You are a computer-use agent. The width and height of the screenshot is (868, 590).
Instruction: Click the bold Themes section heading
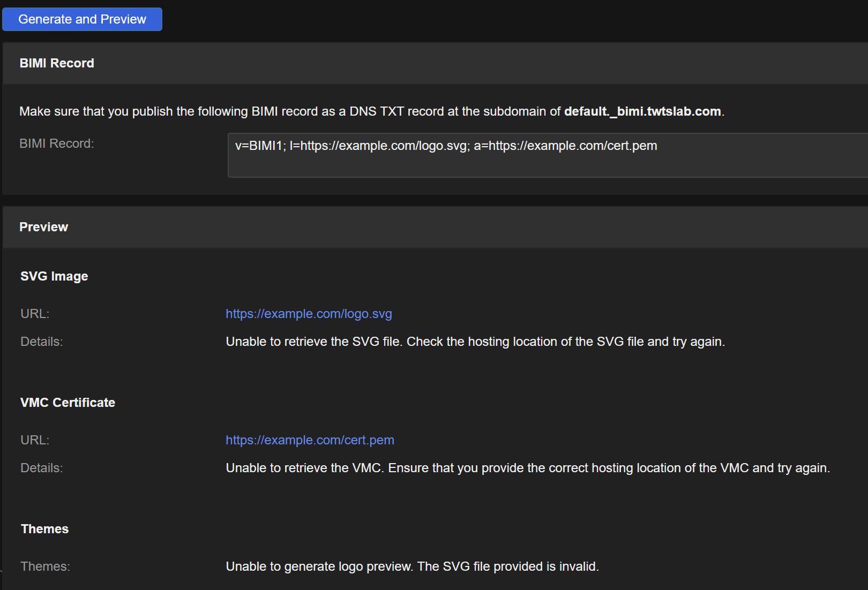point(45,529)
